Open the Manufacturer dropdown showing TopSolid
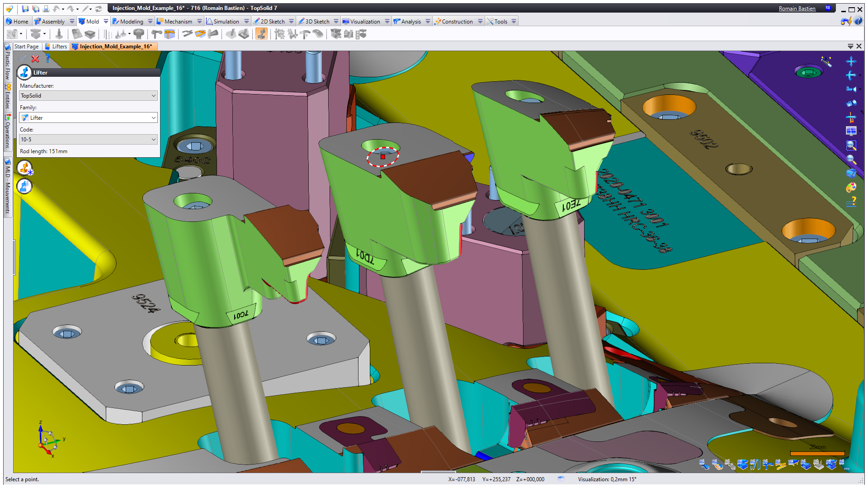Image resolution: width=868 pixels, height=488 pixels. click(88, 96)
